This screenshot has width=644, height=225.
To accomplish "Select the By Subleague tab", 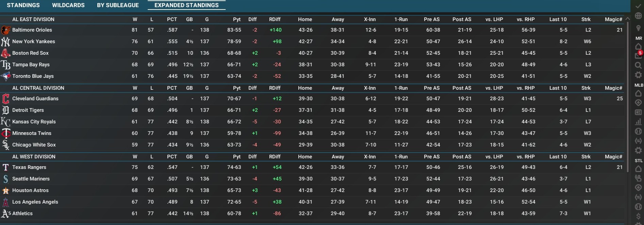I will 118,5.
